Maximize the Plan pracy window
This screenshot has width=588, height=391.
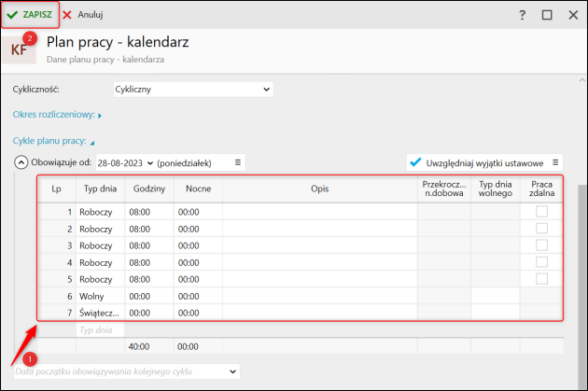[547, 15]
